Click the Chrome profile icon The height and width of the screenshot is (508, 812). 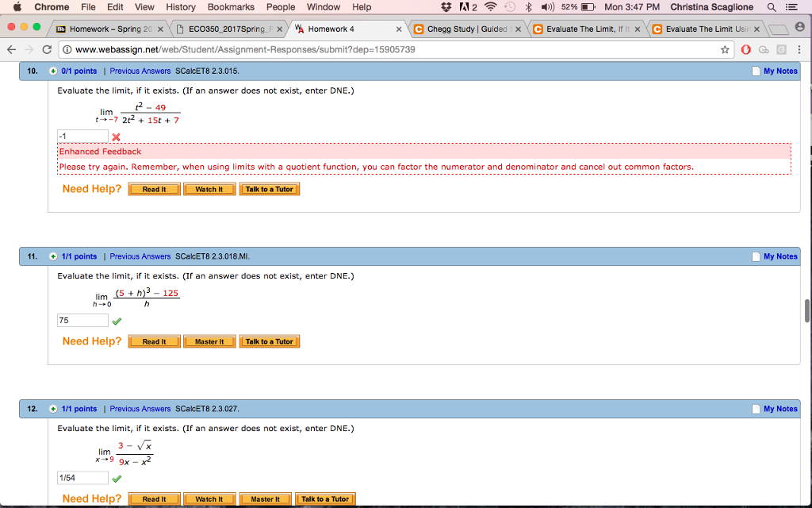799,27
